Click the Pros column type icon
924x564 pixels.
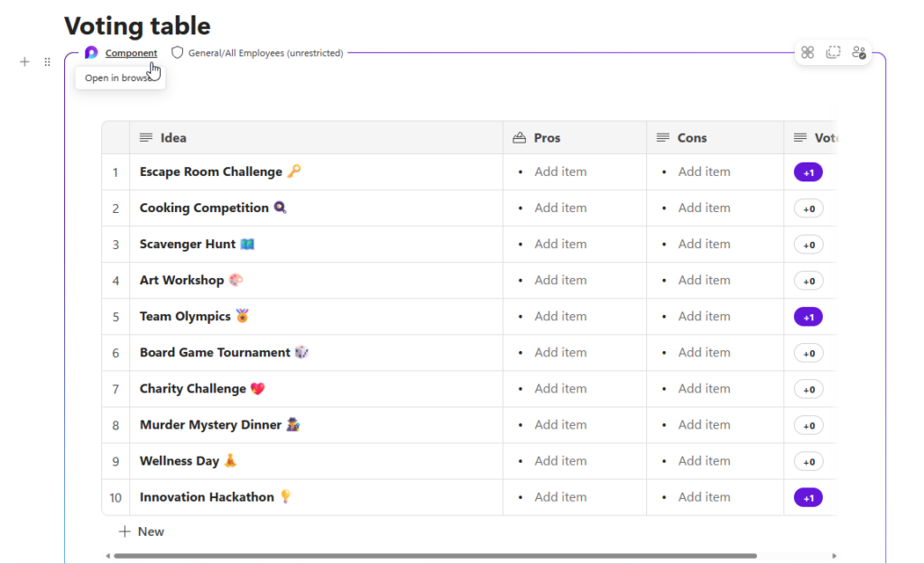(519, 138)
